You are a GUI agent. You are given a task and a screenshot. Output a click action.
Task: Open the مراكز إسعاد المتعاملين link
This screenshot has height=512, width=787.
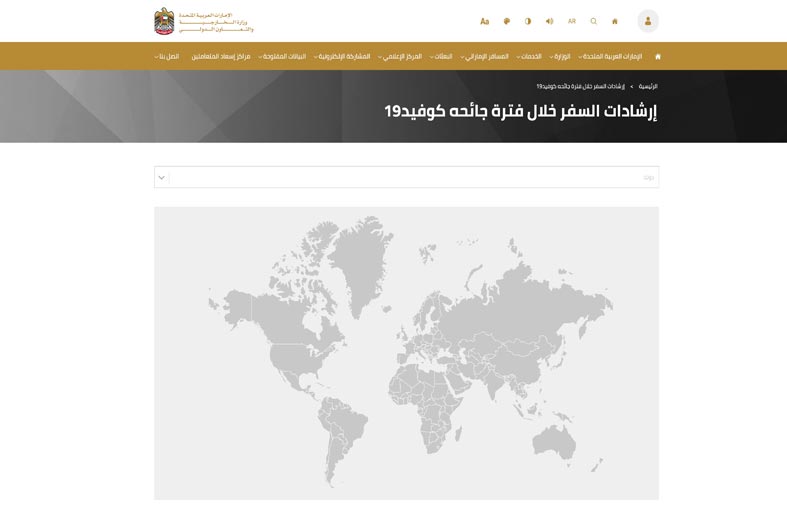(221, 57)
